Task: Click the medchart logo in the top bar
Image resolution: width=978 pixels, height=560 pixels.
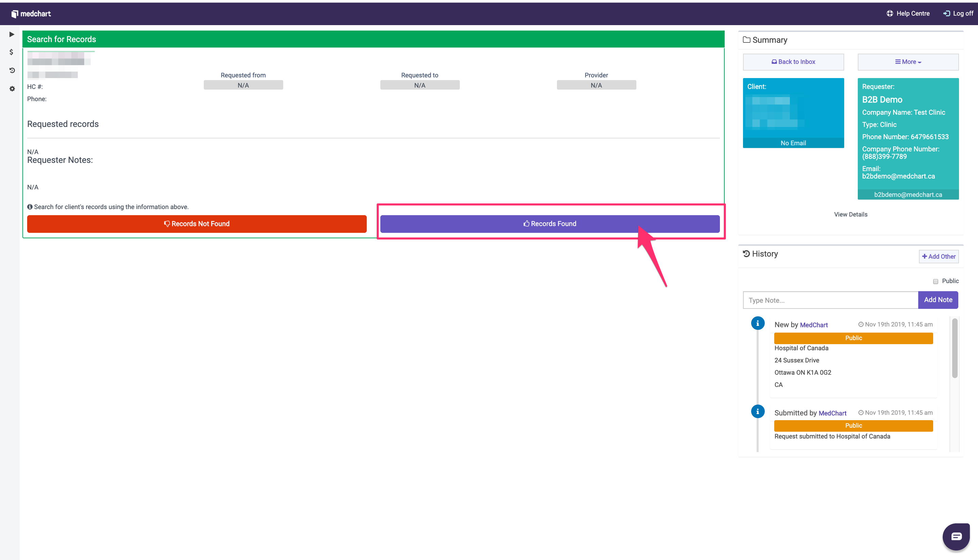Action: pos(32,14)
